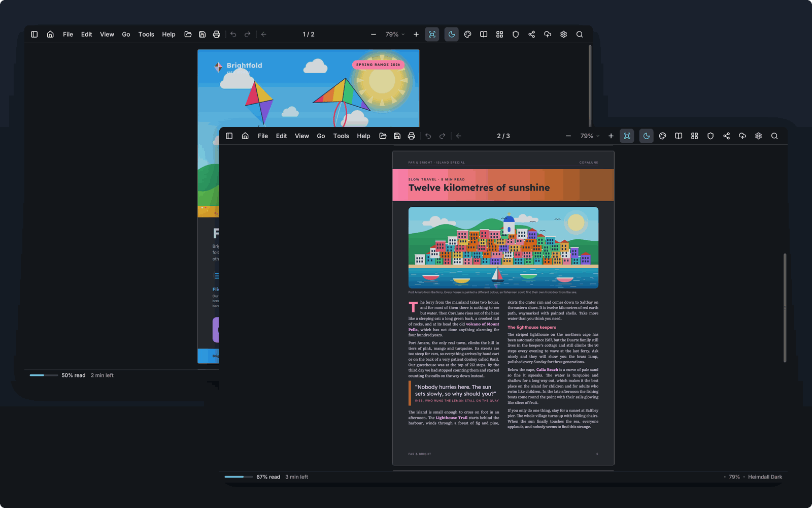
Task: Toggle fit-to-page in the front window
Action: (627, 136)
